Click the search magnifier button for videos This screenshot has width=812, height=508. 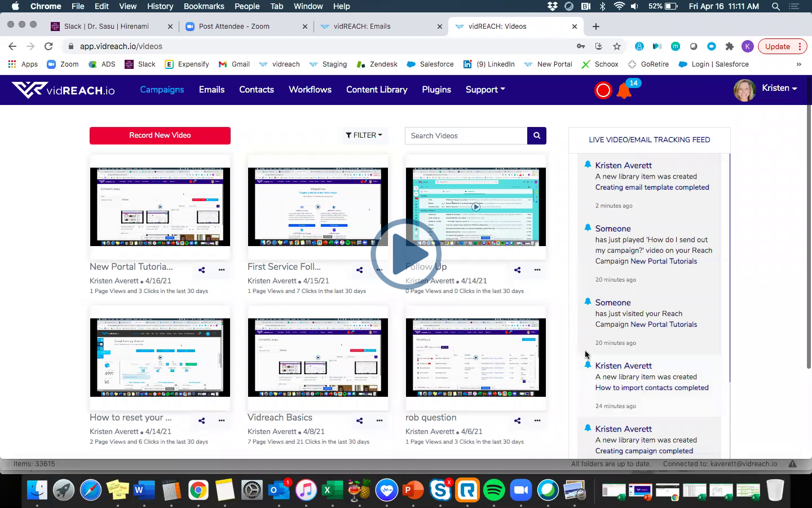[536, 135]
